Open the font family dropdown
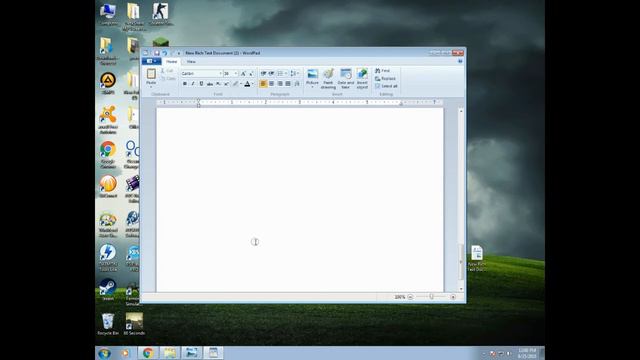Screen dimensions: 640x360 click(220, 73)
